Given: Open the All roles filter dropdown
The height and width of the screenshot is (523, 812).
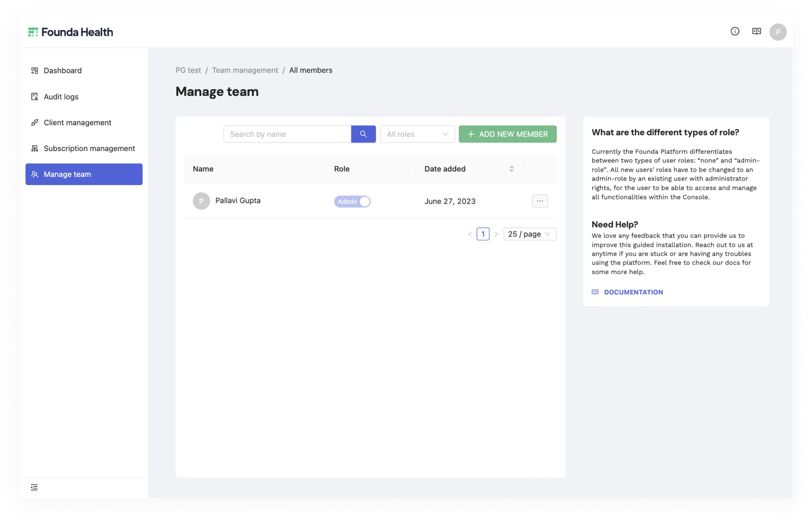Looking at the screenshot, I should tap(417, 134).
